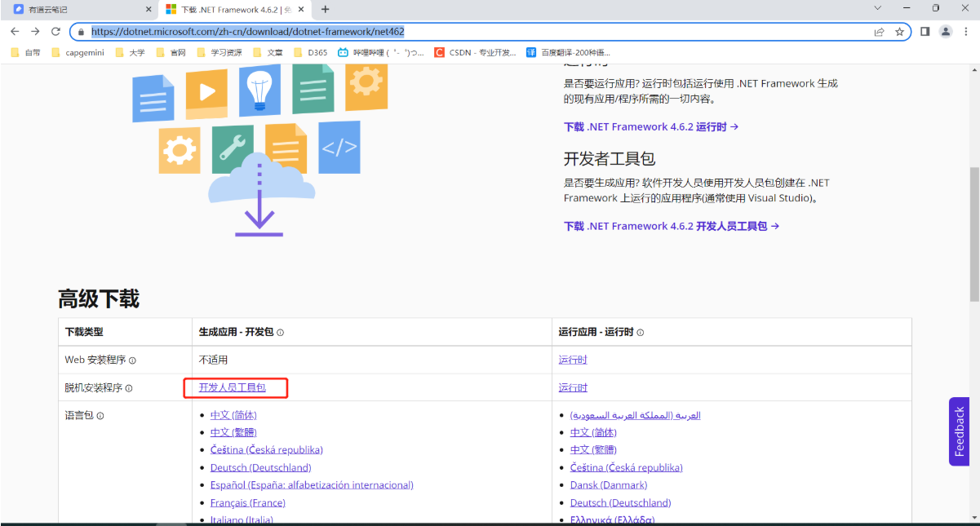Click the 下载类型 column header

pos(84,332)
